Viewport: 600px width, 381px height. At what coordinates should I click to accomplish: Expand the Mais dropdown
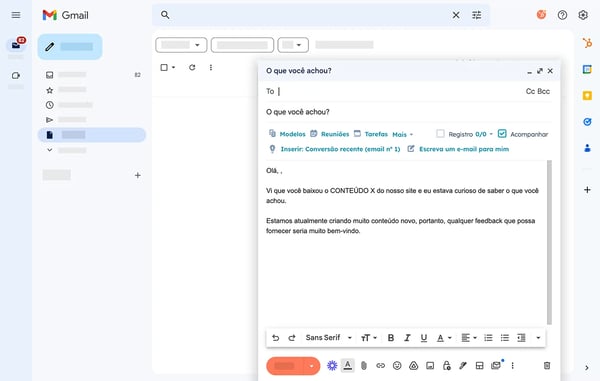tap(403, 134)
